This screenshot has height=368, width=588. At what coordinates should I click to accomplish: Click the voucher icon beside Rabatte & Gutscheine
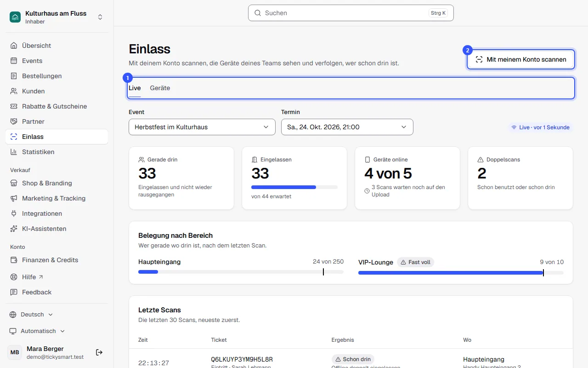click(x=14, y=106)
